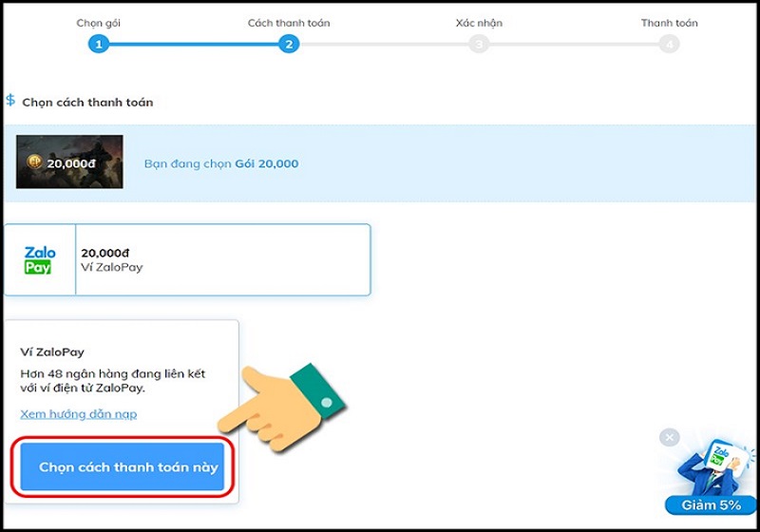Click the 20,000đ game package thumbnail

click(x=69, y=161)
